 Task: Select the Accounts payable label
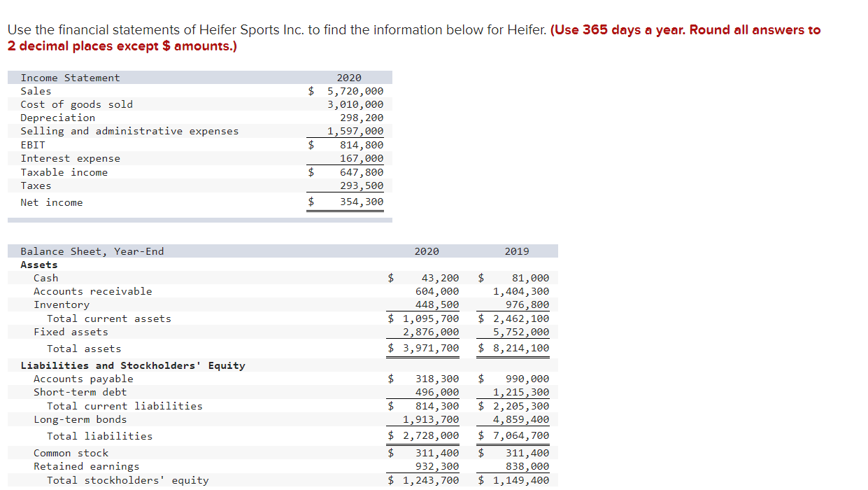coord(83,379)
